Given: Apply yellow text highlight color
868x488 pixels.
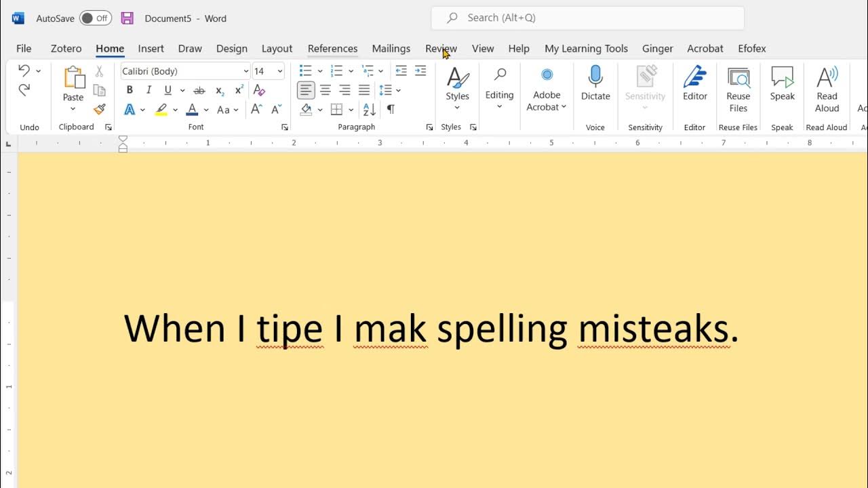Looking at the screenshot, I should [161, 109].
